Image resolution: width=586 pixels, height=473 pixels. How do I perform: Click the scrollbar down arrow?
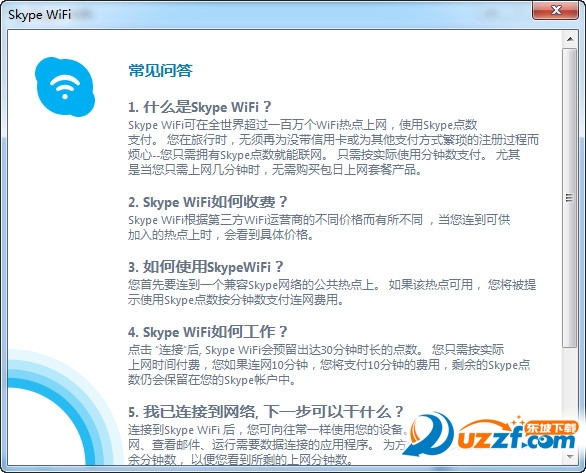click(570, 457)
